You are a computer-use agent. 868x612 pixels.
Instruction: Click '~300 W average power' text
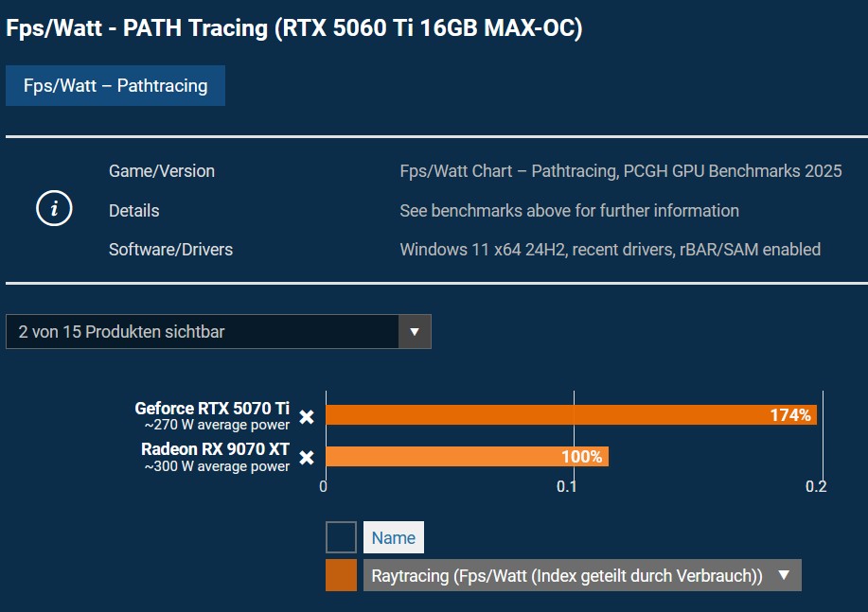tap(217, 466)
